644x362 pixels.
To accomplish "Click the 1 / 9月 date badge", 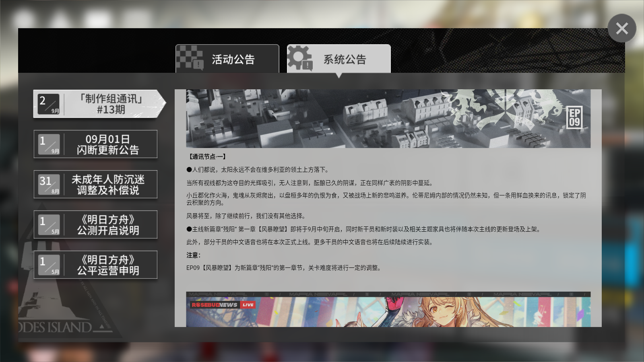I will pyautogui.click(x=49, y=144).
